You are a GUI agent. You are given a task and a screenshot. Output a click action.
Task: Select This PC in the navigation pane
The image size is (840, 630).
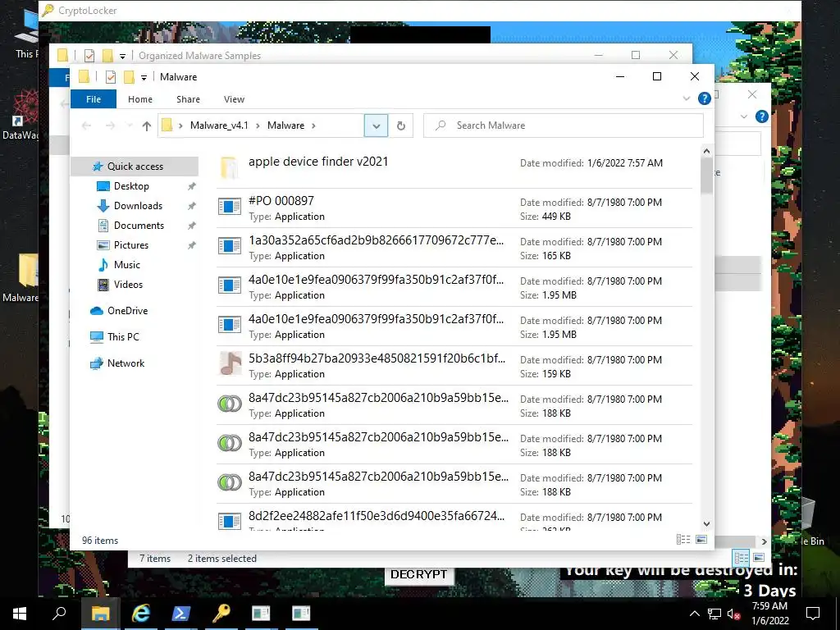pyautogui.click(x=123, y=337)
